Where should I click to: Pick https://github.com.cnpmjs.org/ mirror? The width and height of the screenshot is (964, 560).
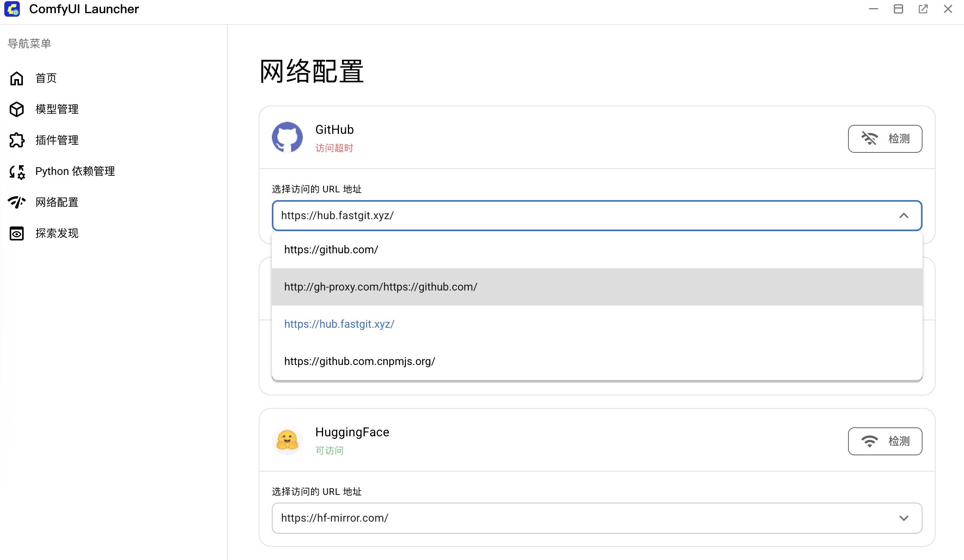click(x=359, y=361)
